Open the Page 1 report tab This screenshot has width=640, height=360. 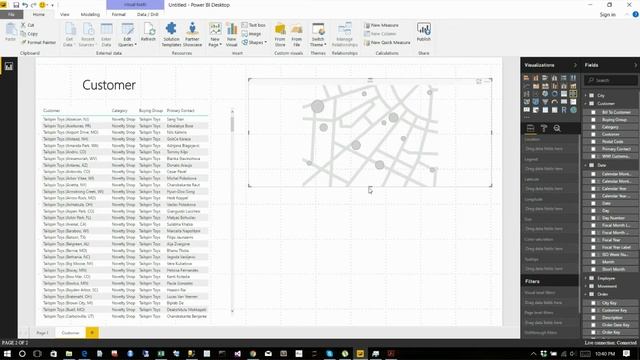tap(42, 333)
